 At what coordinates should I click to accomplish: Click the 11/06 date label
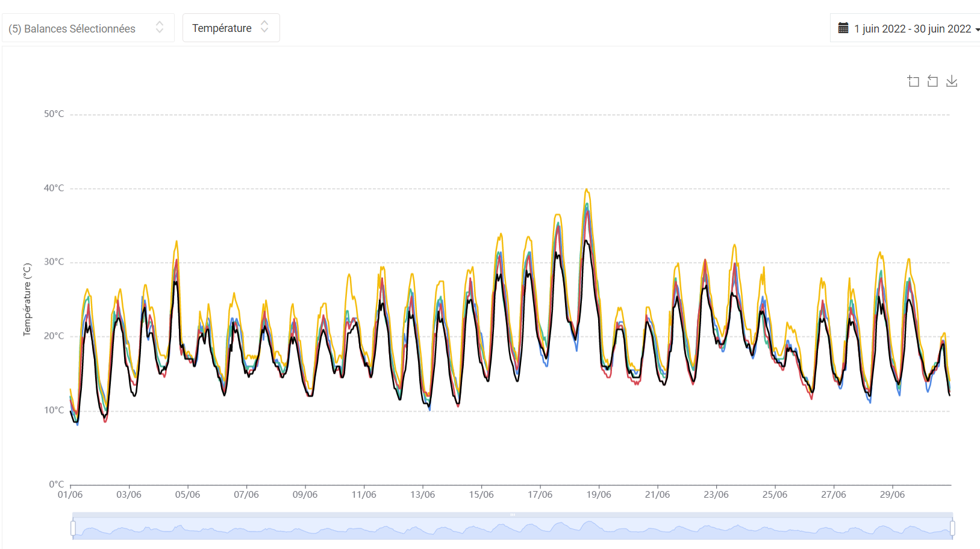click(364, 495)
